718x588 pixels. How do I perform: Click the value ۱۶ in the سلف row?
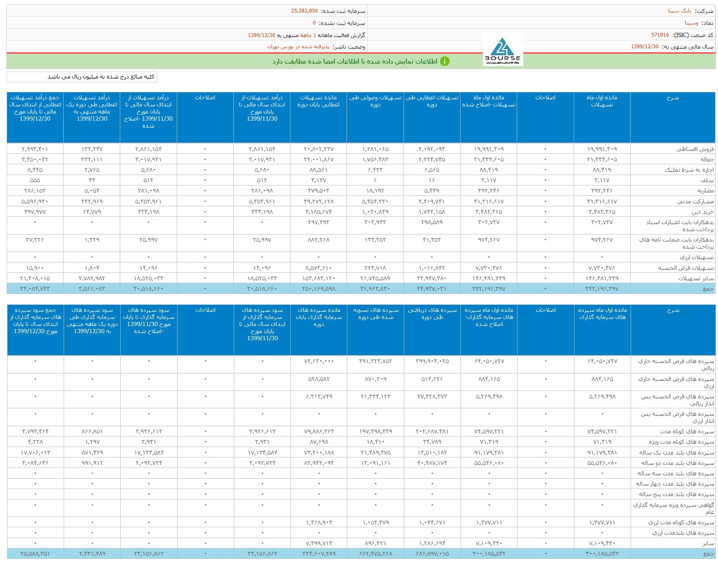click(432, 180)
